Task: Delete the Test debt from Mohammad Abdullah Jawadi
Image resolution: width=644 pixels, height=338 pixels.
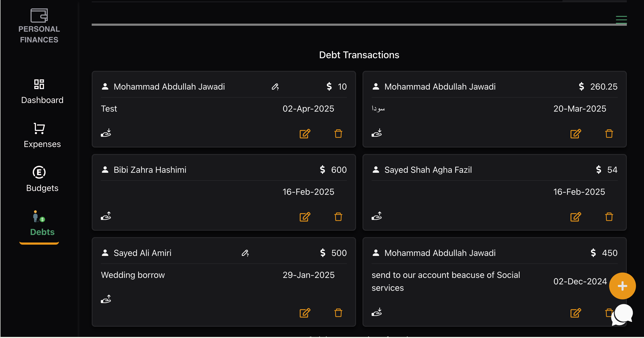Action: [x=338, y=134]
